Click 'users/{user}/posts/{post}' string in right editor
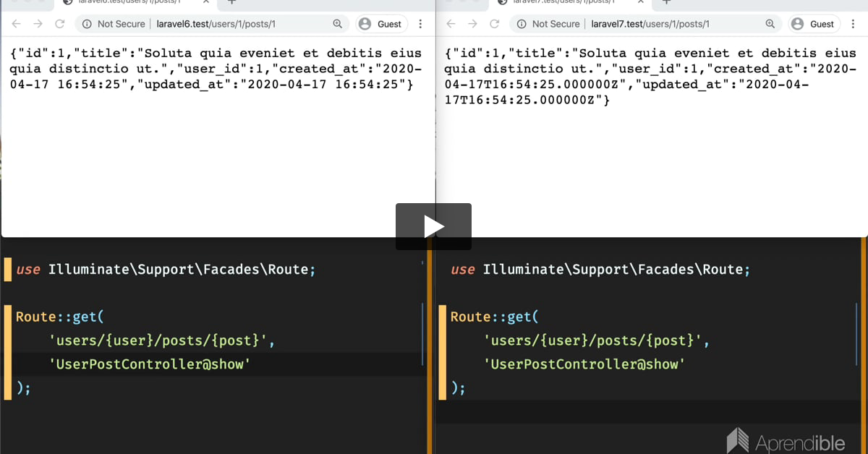868x454 pixels. (x=593, y=340)
